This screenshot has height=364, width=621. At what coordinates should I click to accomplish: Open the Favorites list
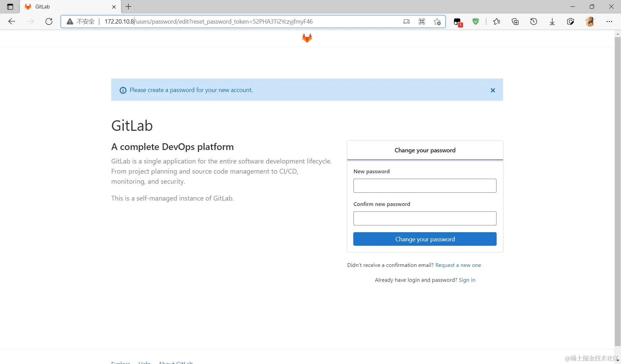[497, 22]
